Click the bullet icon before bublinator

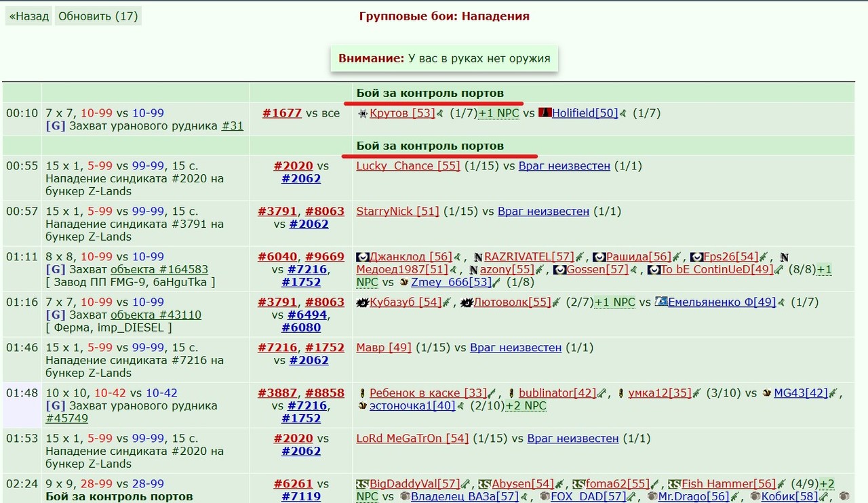[x=512, y=393]
